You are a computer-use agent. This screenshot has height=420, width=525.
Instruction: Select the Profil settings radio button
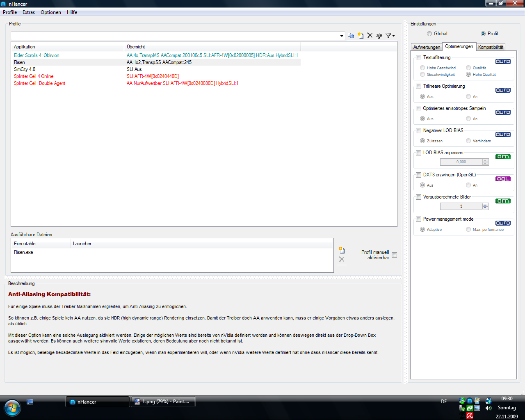pyautogui.click(x=483, y=34)
